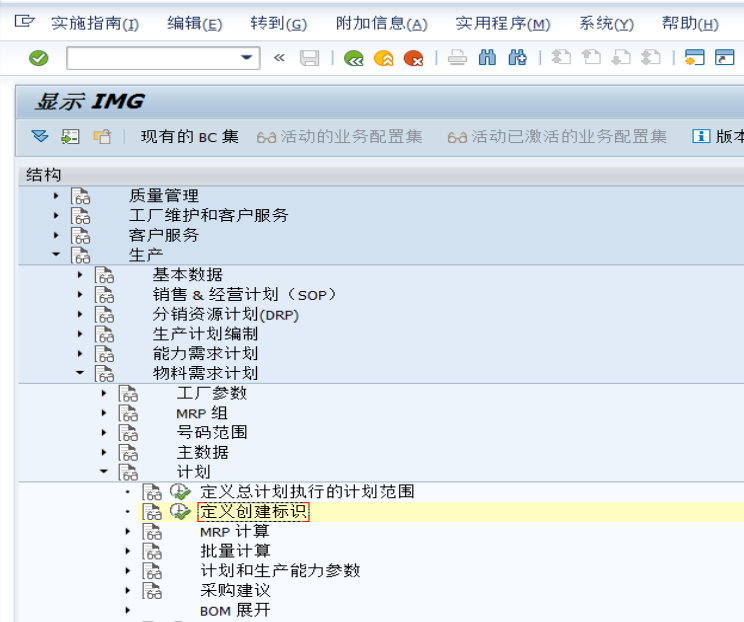Screen dimensions: 744x622
Task: Click the Print icon
Action: [x=457, y=58]
